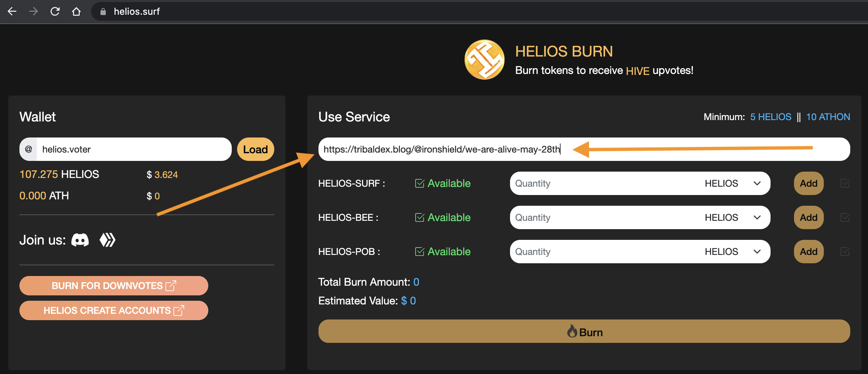Click the Use Service heading

coord(354,117)
